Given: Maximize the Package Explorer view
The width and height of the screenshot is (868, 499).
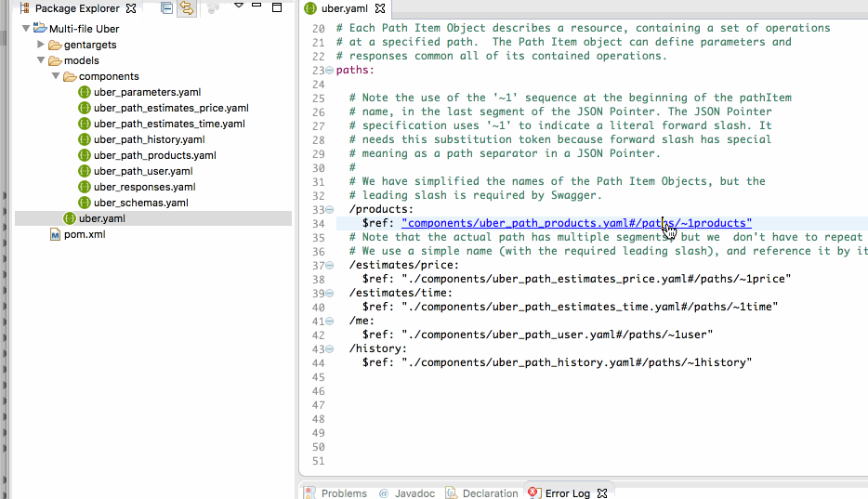Looking at the screenshot, I should click(x=277, y=7).
